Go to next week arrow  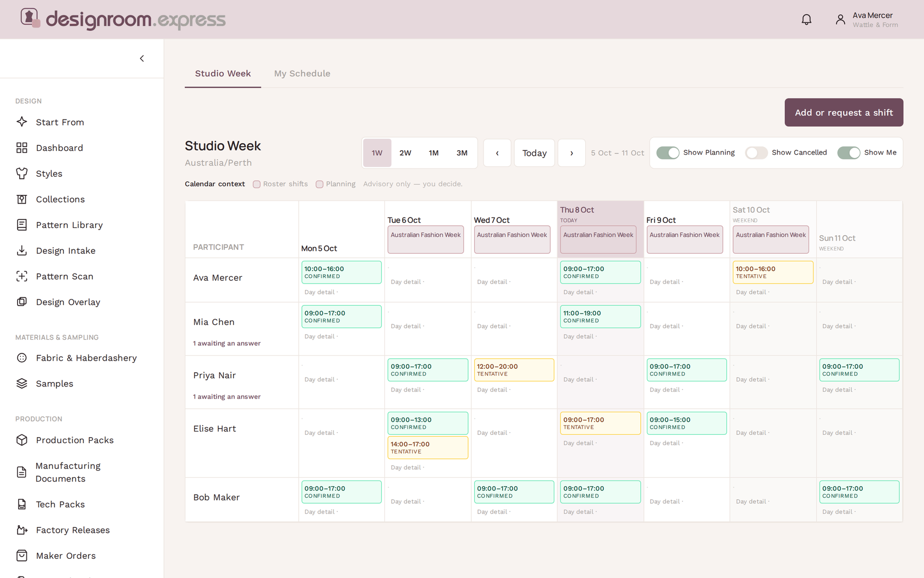[x=571, y=153]
